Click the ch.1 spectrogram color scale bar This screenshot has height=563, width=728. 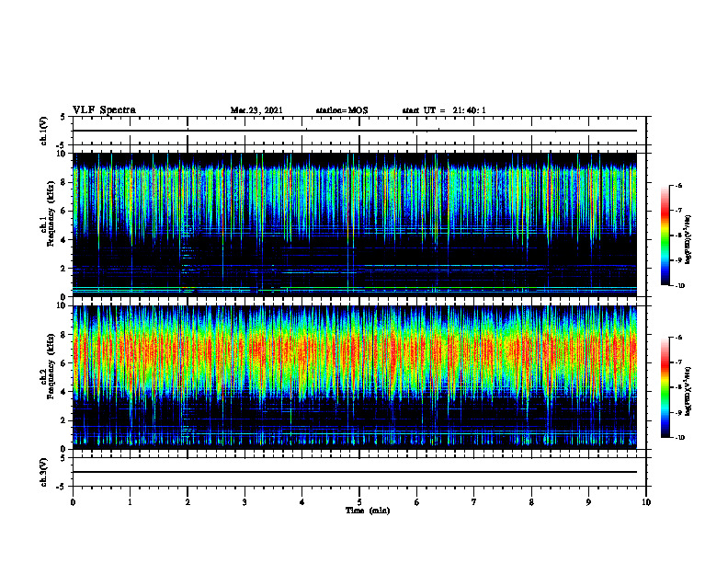point(665,236)
